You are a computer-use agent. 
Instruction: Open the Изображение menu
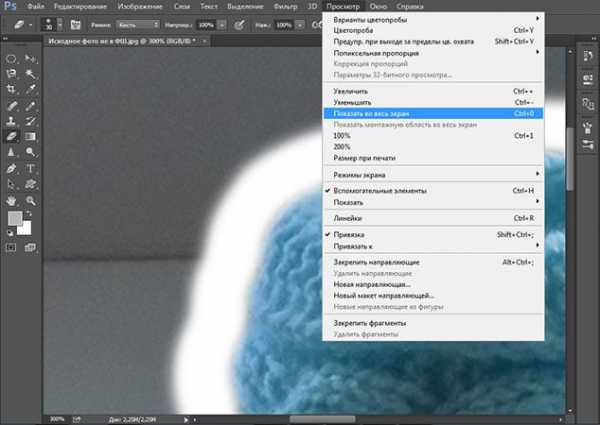pyautogui.click(x=140, y=6)
